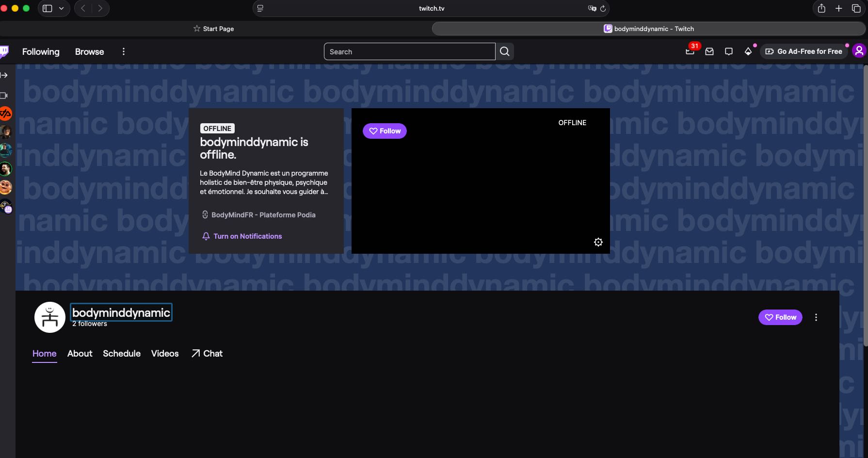868x458 pixels.
Task: Follow the channel from video player
Action: pos(385,131)
